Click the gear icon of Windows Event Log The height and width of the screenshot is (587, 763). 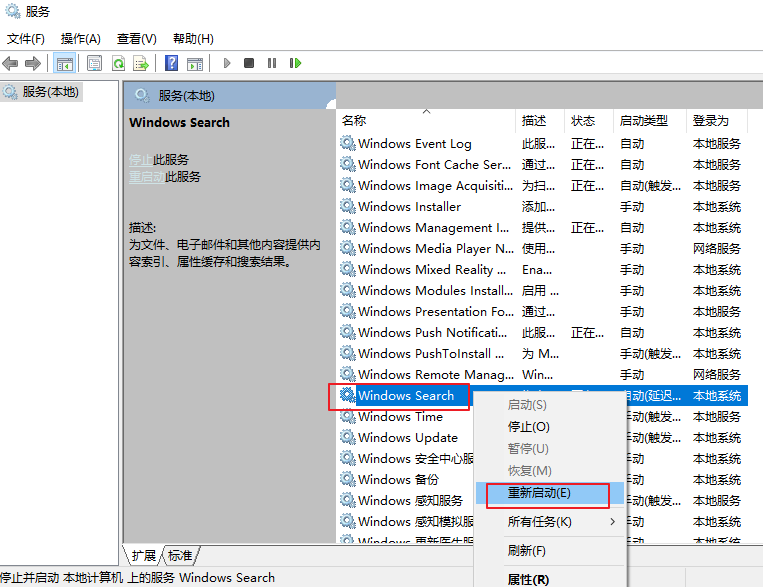pyautogui.click(x=347, y=143)
